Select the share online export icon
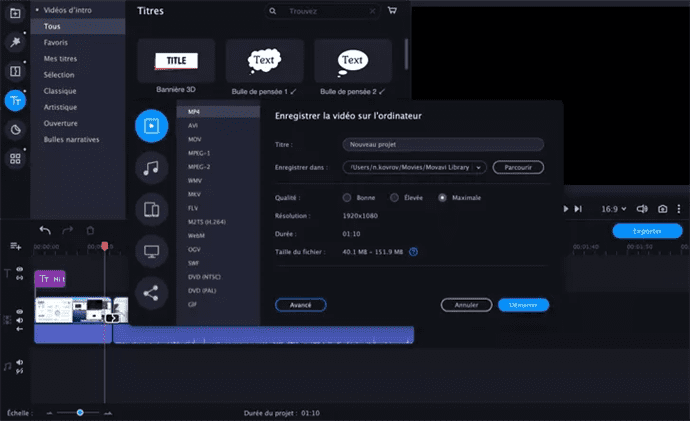The image size is (690, 421). point(151,293)
